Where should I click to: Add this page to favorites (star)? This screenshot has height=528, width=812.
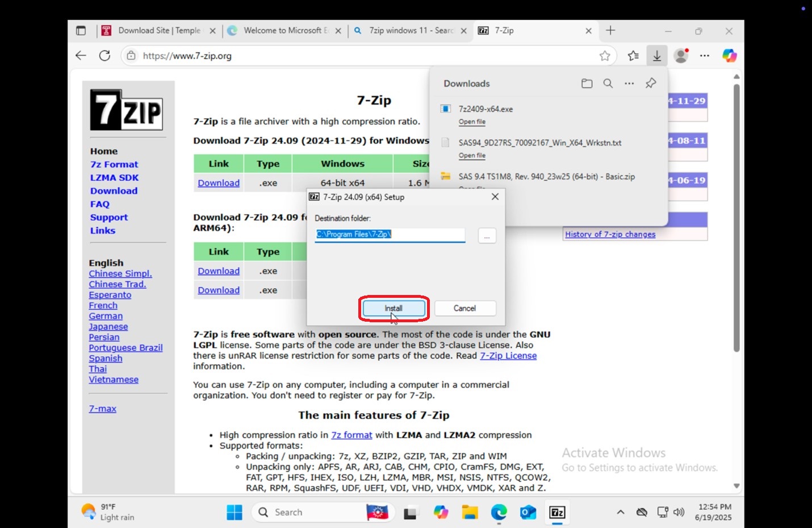tap(605, 56)
